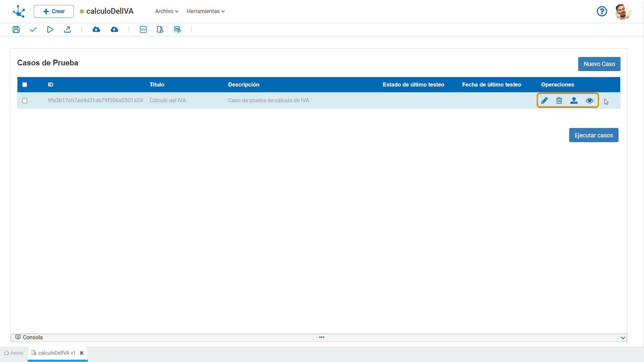Screen dimensions: 644x362
Task: Click the trash delete icon in row
Action: [559, 101]
